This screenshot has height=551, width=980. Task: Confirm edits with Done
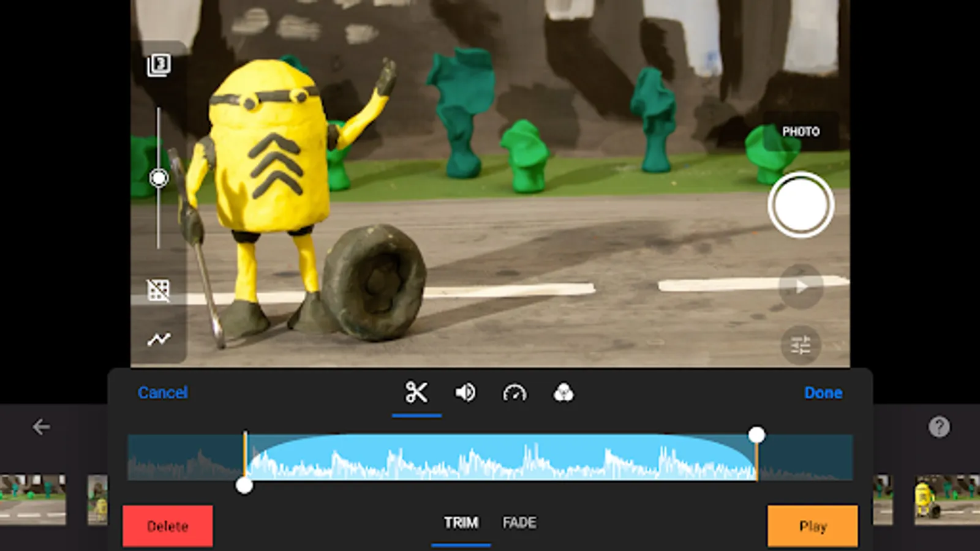click(x=823, y=393)
